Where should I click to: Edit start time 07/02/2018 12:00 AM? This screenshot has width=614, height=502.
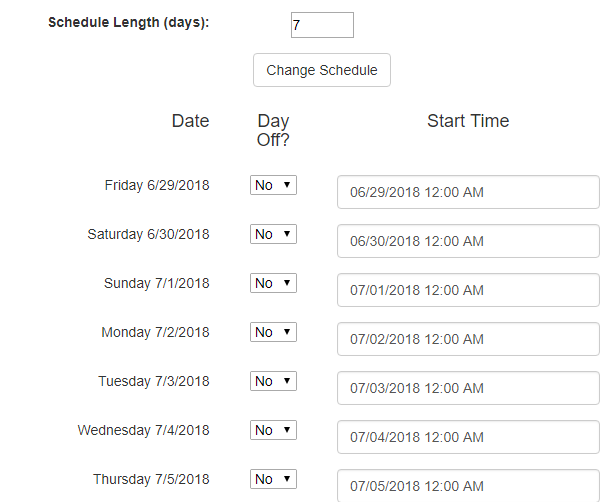click(x=468, y=339)
